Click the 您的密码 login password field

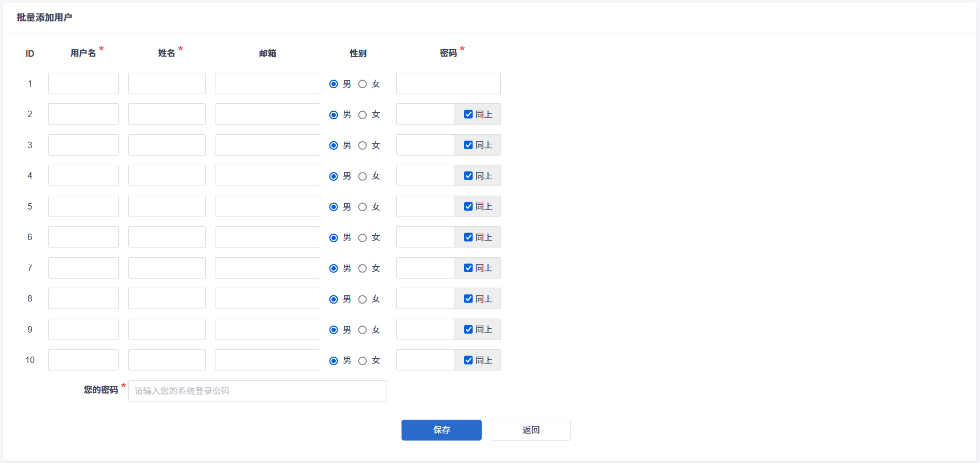257,391
